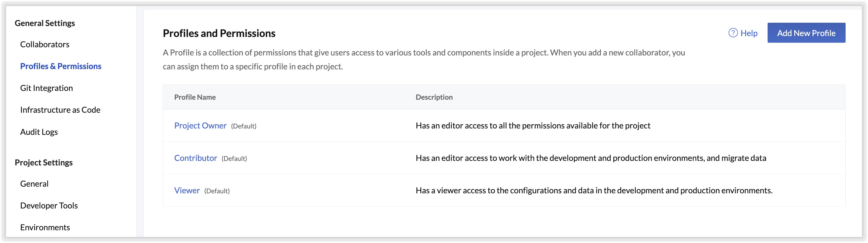The image size is (868, 243).
Task: Open the Environments settings page
Action: point(45,227)
